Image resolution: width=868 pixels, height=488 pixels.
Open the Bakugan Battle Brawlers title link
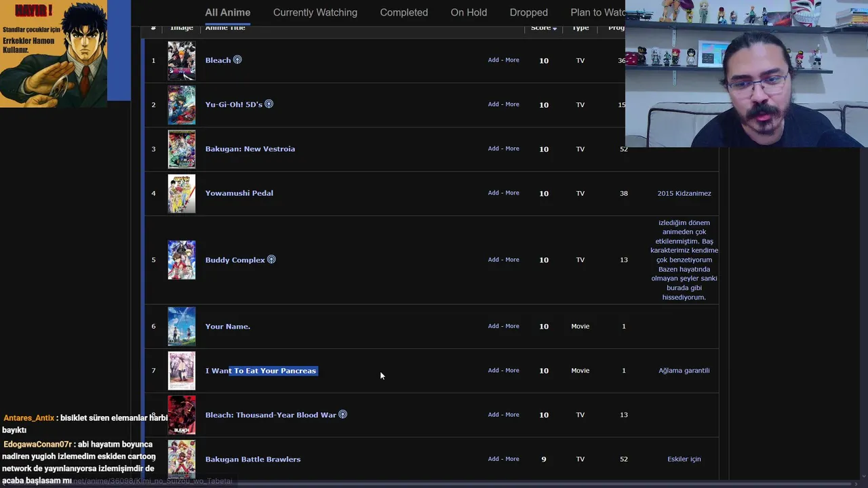pos(253,459)
